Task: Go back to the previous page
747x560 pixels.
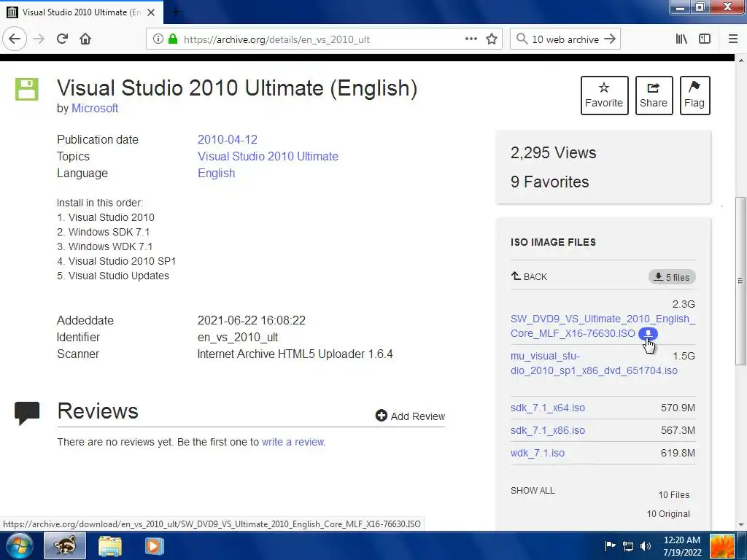Action: [15, 39]
